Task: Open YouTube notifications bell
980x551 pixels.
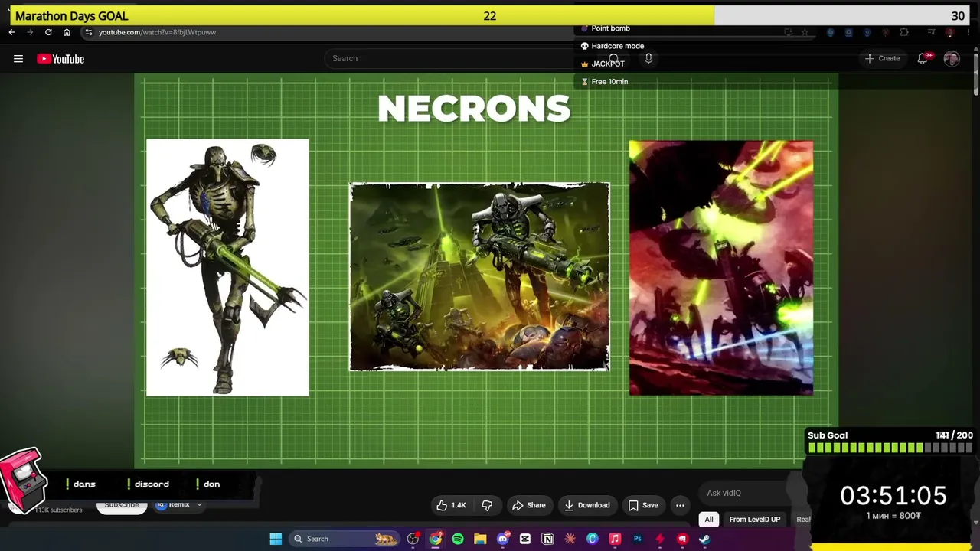Action: tap(923, 58)
